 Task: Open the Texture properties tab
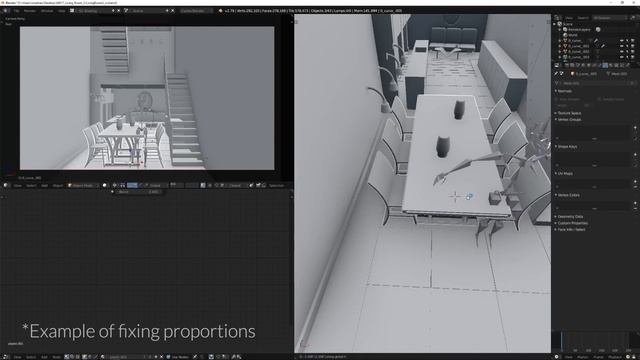click(x=616, y=65)
